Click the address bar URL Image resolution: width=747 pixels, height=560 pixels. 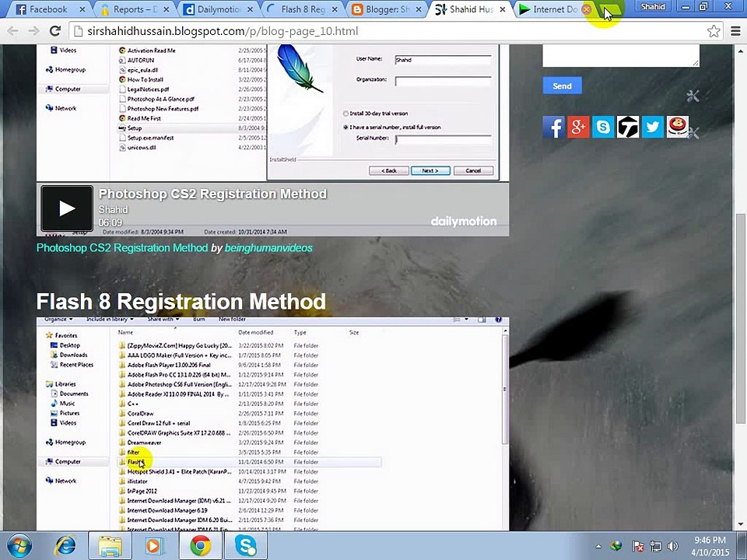222,31
